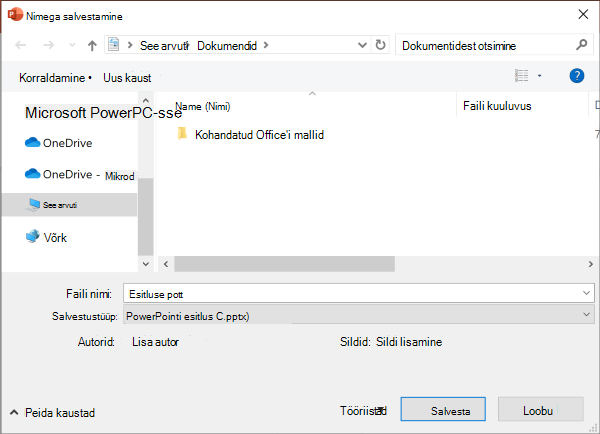This screenshot has height=434, width=600.
Task: Refresh the folder view
Action: click(x=380, y=45)
